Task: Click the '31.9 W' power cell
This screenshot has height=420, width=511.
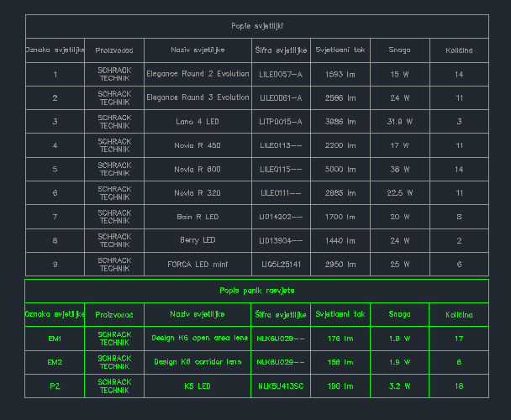Action: pos(400,122)
